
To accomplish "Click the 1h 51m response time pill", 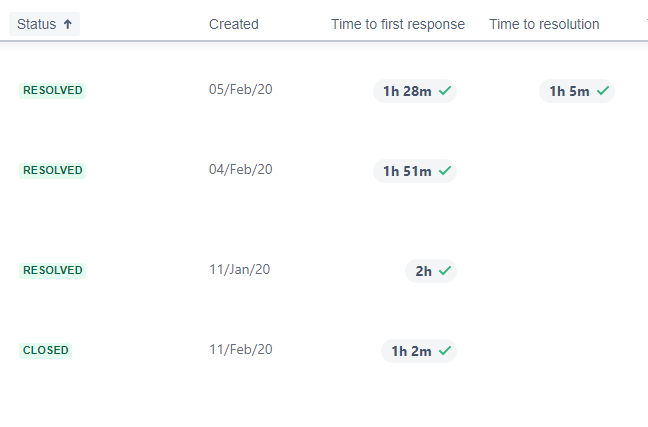I will point(415,171).
